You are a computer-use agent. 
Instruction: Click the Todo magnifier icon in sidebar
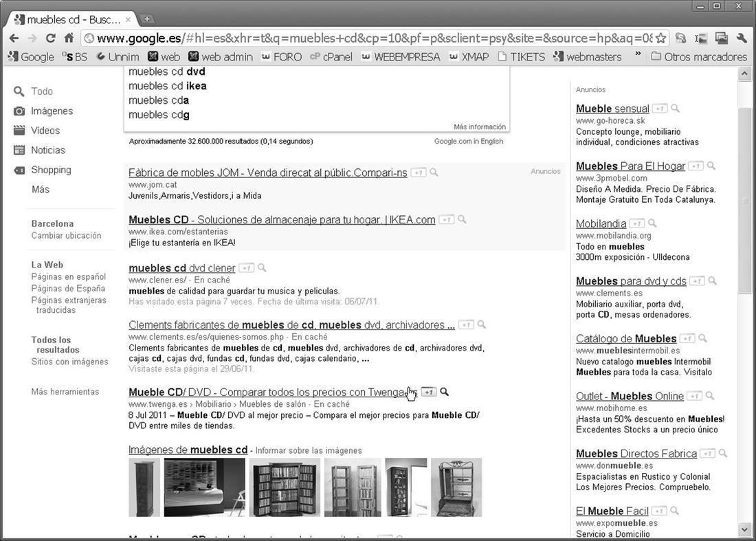coord(19,91)
